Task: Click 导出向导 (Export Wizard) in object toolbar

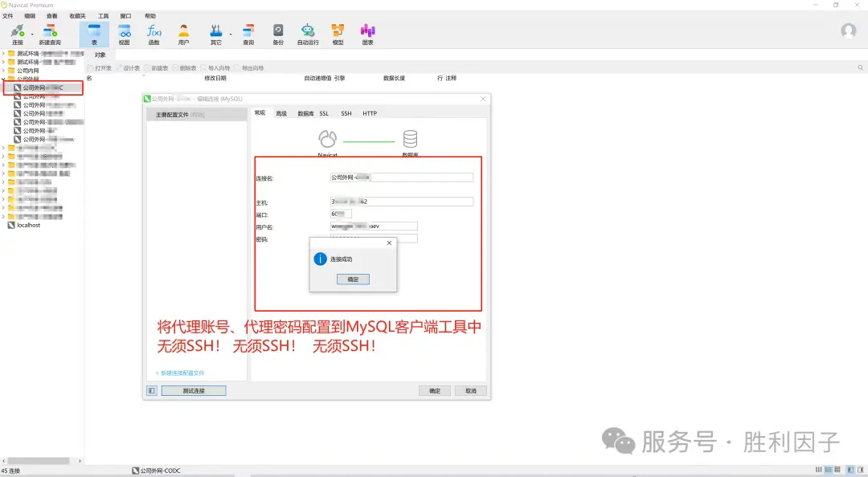Action: click(x=248, y=68)
